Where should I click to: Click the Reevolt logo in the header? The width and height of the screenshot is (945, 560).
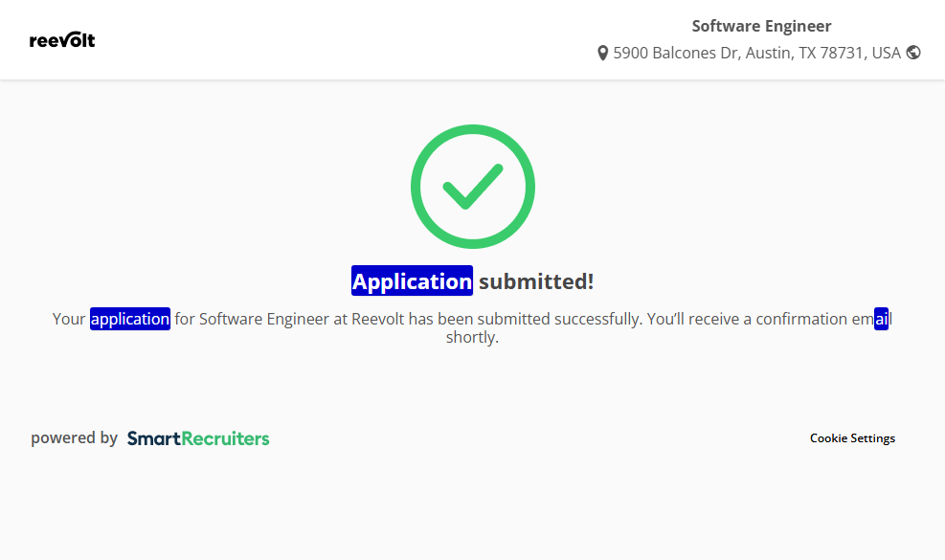(x=62, y=40)
